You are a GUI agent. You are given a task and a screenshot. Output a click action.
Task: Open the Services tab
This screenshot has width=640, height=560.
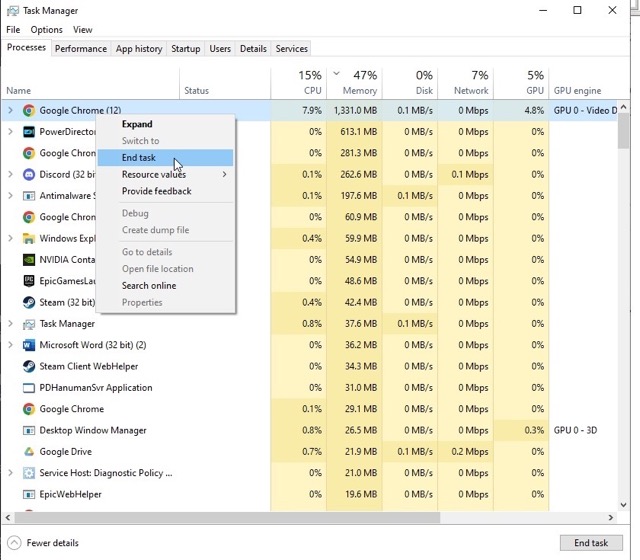(x=291, y=49)
